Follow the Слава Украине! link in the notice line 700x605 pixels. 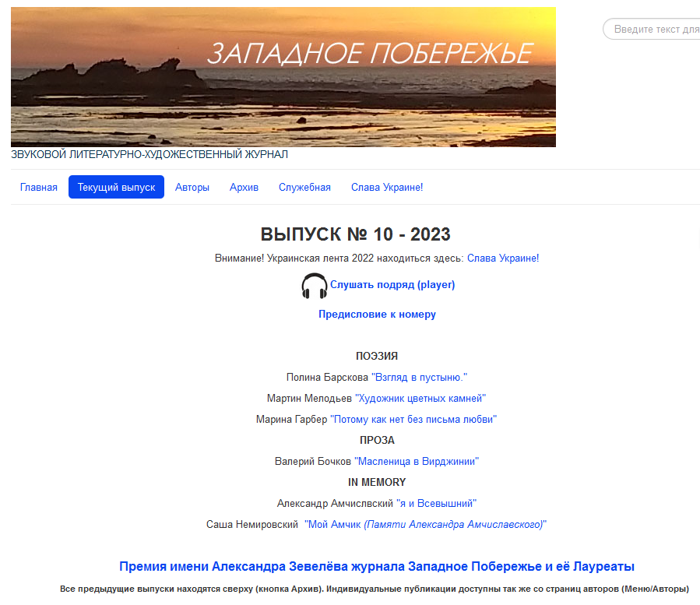point(503,258)
